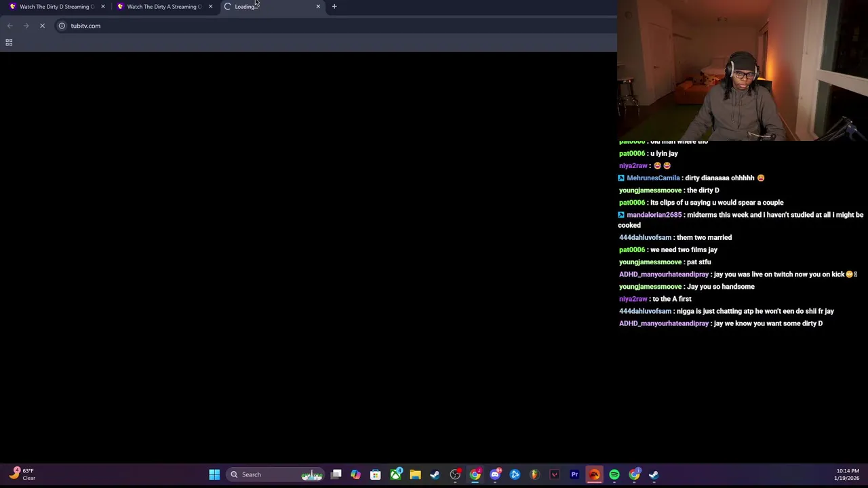Click the badge icon beside MehrunesCamila
The image size is (868, 488).
621,178
